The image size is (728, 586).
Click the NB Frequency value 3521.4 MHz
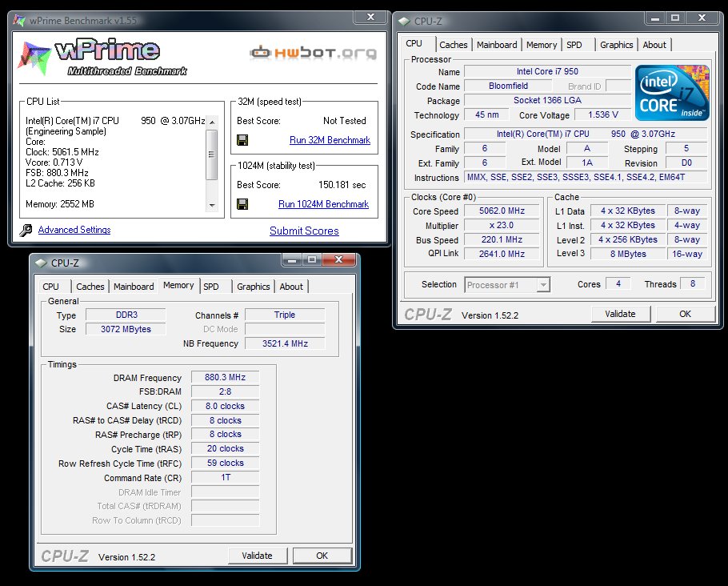tap(285, 343)
